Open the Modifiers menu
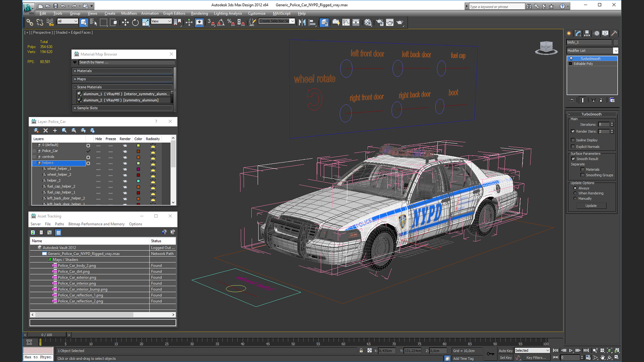The height and width of the screenshot is (362, 644). point(129,13)
